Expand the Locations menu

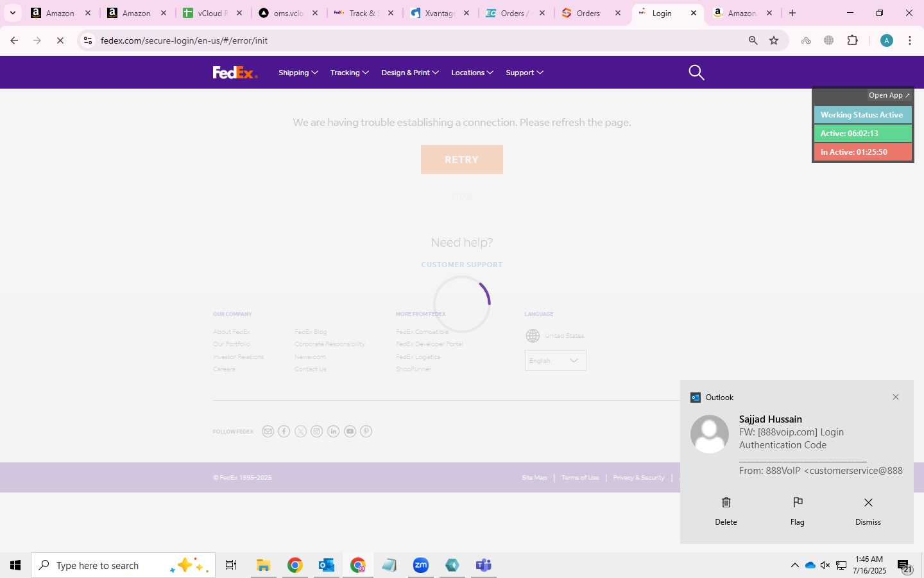[x=472, y=73]
